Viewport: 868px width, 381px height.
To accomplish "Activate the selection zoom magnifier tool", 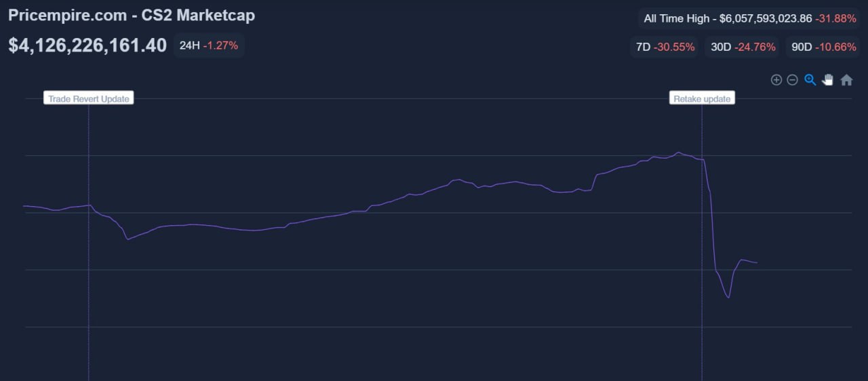I will pos(810,80).
